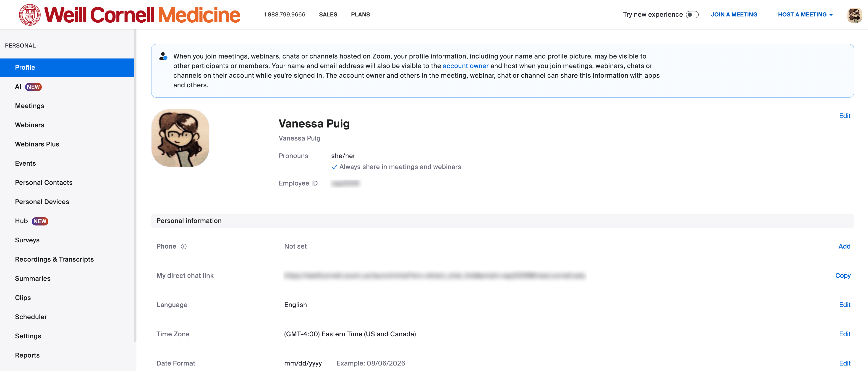Click the sidebar vertical scrollbar
The width and height of the screenshot is (868, 371).
point(135,185)
